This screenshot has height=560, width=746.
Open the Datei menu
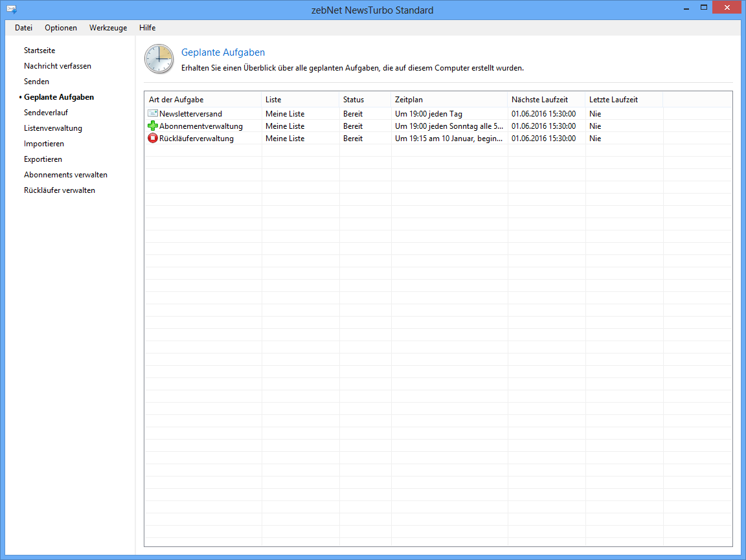pyautogui.click(x=23, y=28)
